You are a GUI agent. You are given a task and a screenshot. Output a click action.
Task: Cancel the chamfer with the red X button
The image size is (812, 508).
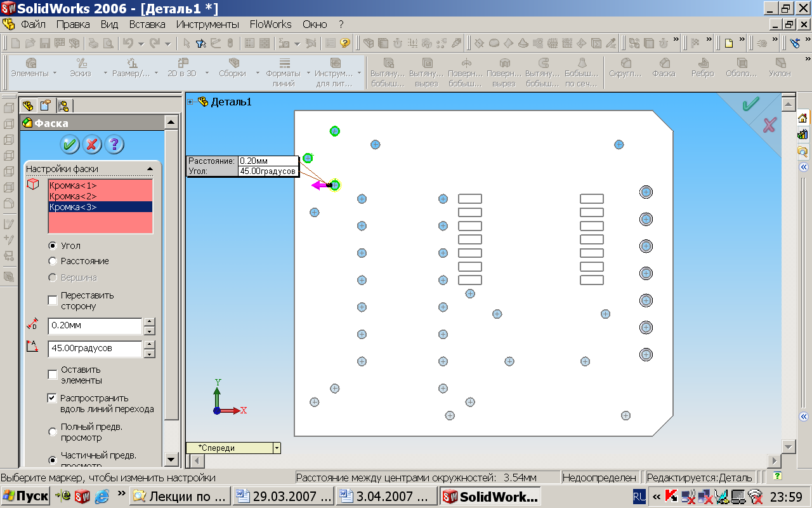(92, 144)
